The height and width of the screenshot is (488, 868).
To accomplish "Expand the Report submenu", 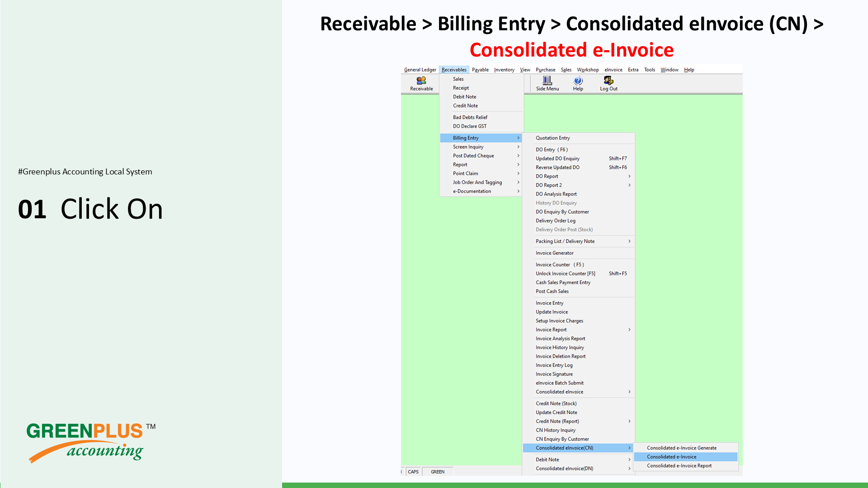I will point(481,164).
